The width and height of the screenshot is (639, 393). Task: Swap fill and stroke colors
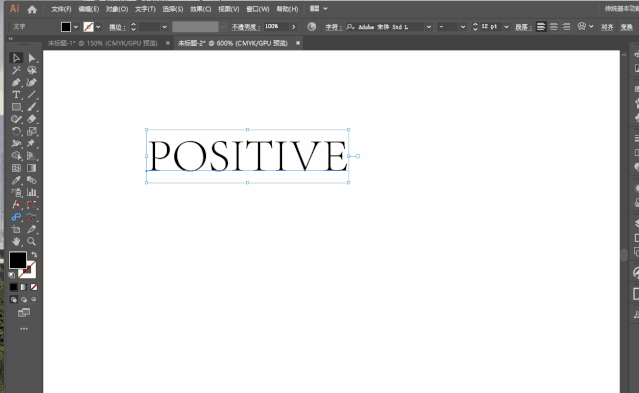click(x=34, y=254)
